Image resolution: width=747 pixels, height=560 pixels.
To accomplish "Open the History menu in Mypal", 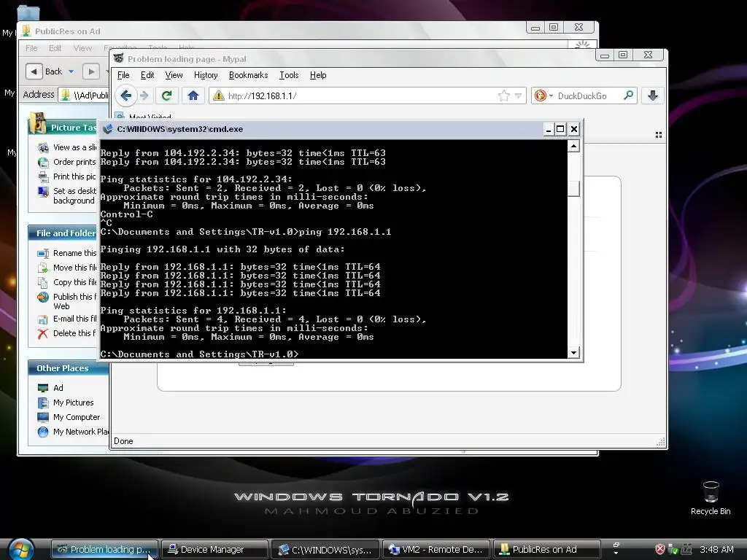I will point(206,75).
